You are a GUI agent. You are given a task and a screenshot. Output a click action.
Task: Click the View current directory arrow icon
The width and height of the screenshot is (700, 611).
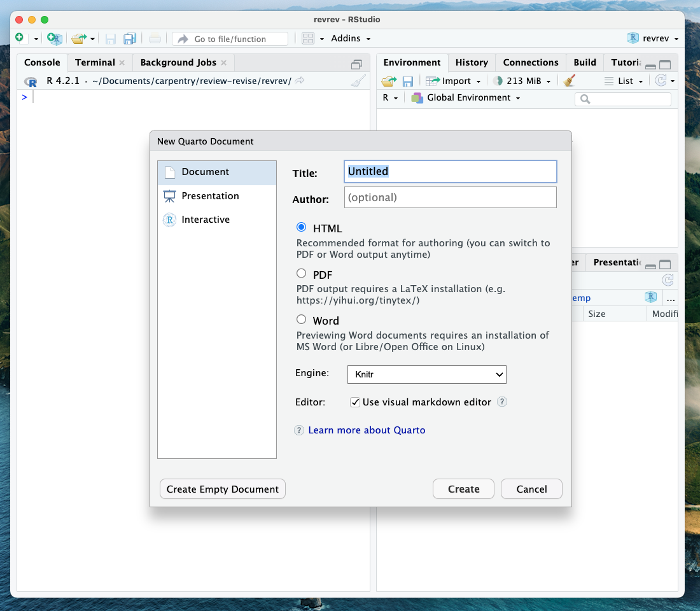[x=300, y=80]
